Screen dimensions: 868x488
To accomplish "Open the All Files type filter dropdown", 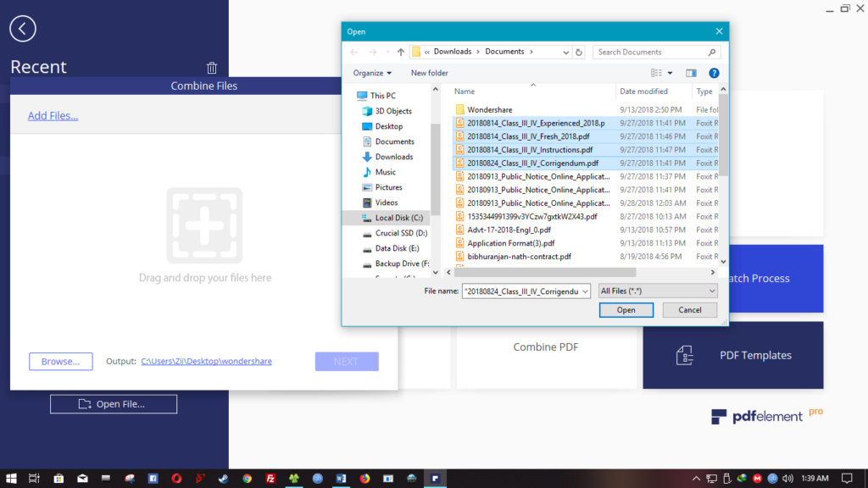I will (658, 291).
